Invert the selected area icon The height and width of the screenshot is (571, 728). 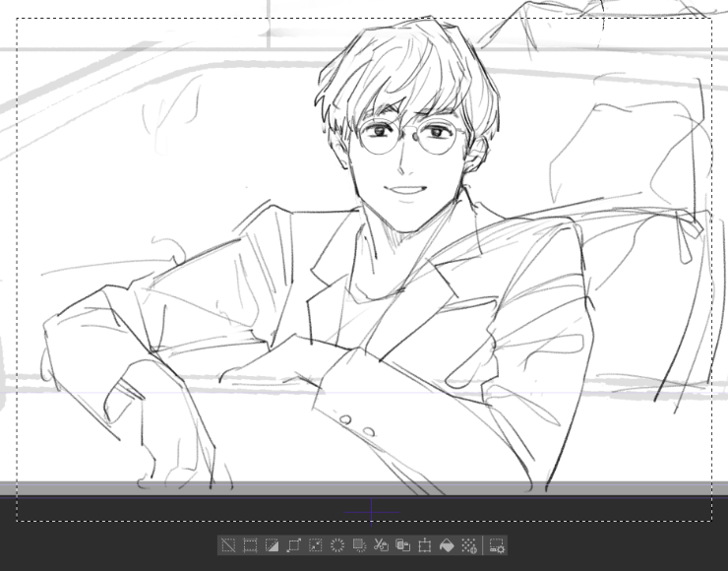[x=272, y=545]
